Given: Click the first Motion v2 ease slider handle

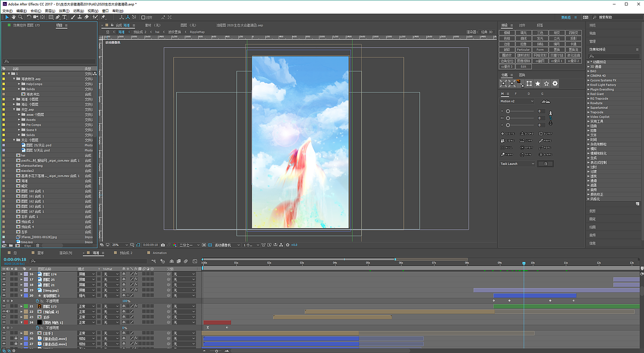Looking at the screenshot, I should click(508, 111).
